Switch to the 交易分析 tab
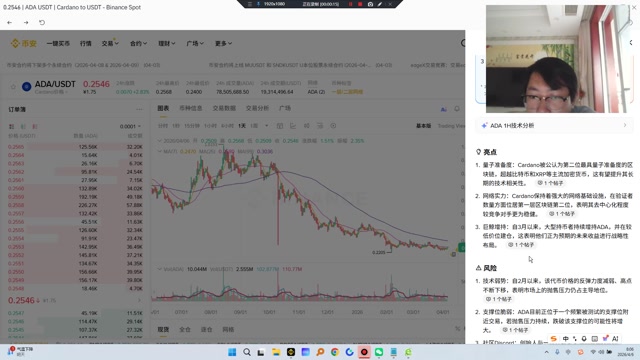The height and width of the screenshot is (360, 640). point(257,108)
